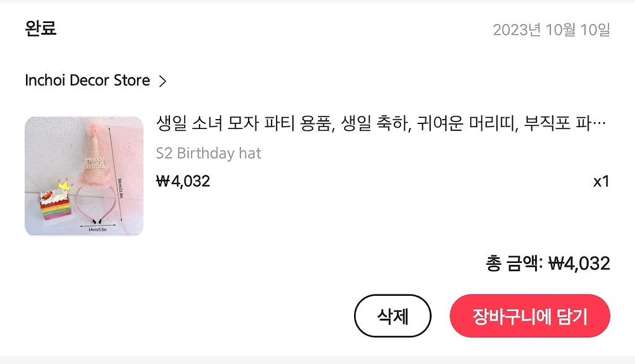Click the 완료 order status label
The width and height of the screenshot is (635, 364).
click(40, 29)
